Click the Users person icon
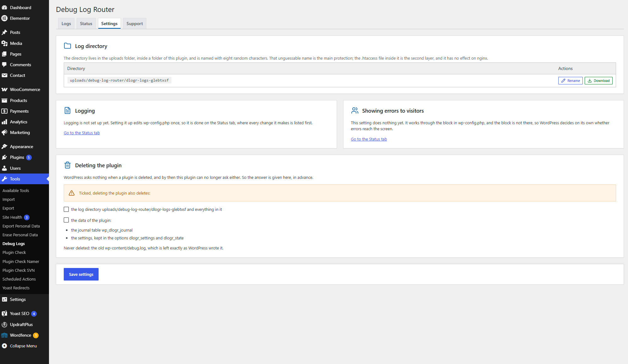 [x=4, y=168]
